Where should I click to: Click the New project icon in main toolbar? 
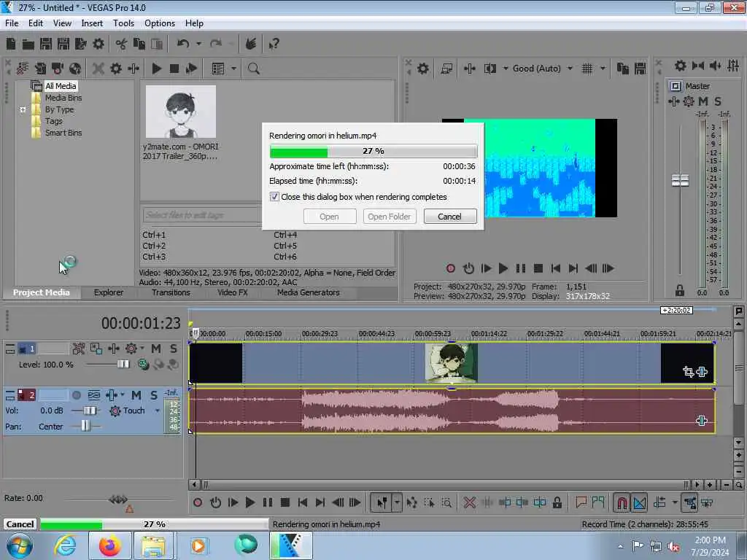(x=11, y=44)
